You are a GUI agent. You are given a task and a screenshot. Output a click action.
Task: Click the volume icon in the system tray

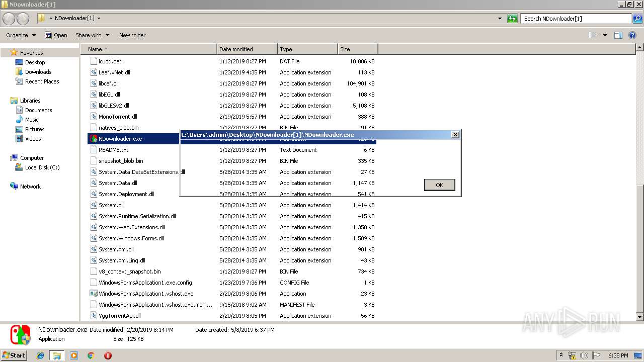pyautogui.click(x=584, y=355)
